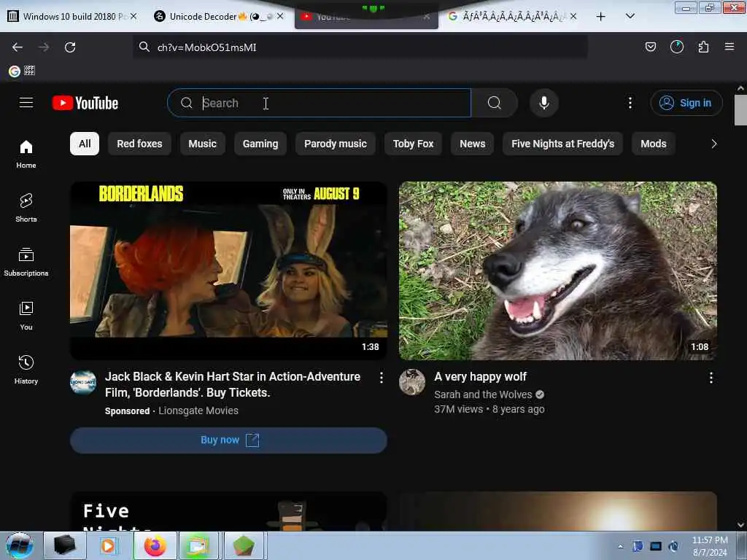Go back with the browser back arrow
This screenshot has height=560, width=747.
(x=18, y=47)
